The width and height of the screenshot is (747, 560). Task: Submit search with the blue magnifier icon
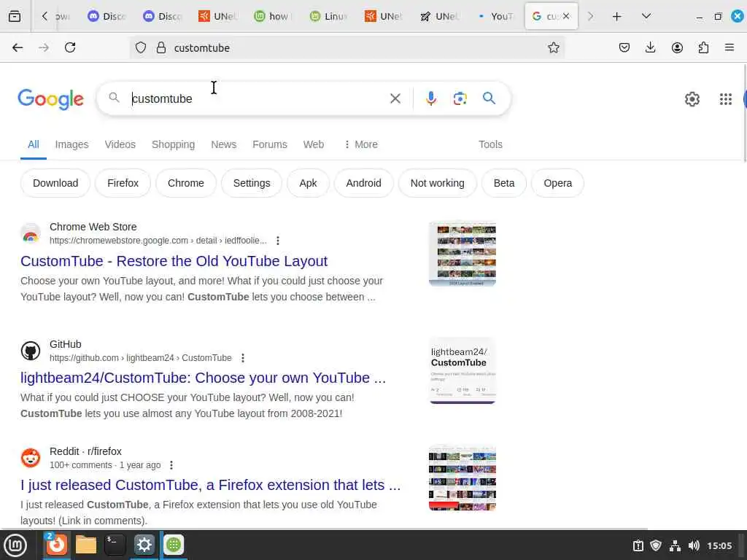[489, 98]
